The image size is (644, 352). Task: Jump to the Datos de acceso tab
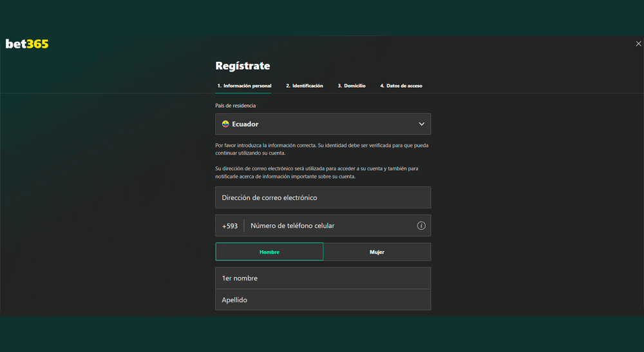[x=401, y=86]
